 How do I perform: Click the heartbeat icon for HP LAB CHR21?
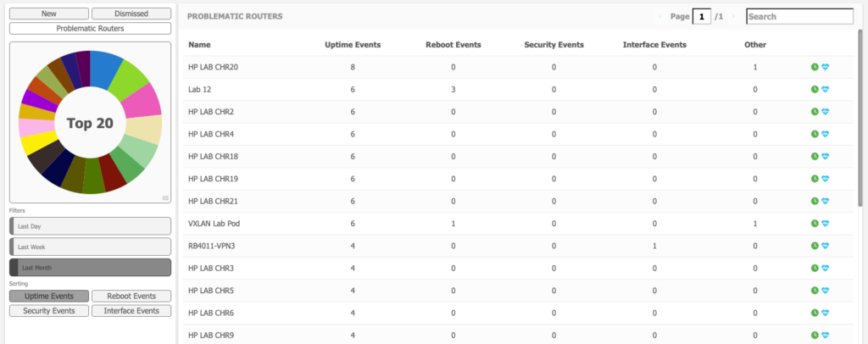825,201
